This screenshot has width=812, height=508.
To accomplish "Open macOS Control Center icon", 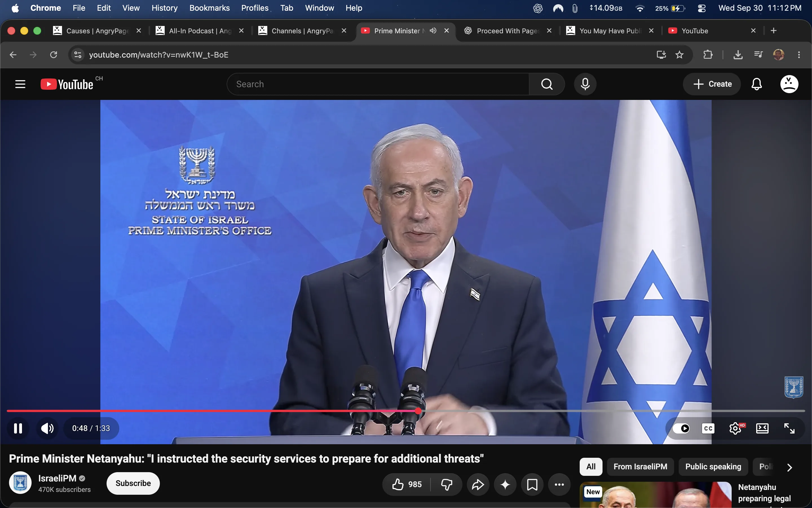I will coord(701,8).
